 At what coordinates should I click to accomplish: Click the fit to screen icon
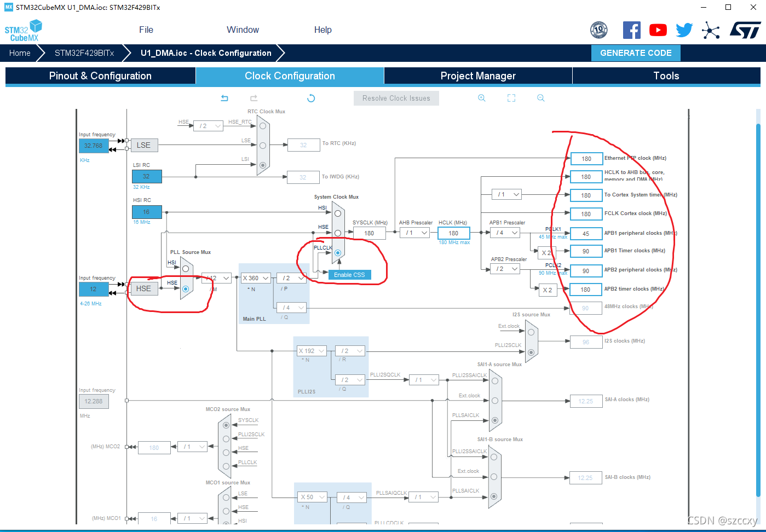[x=511, y=98]
